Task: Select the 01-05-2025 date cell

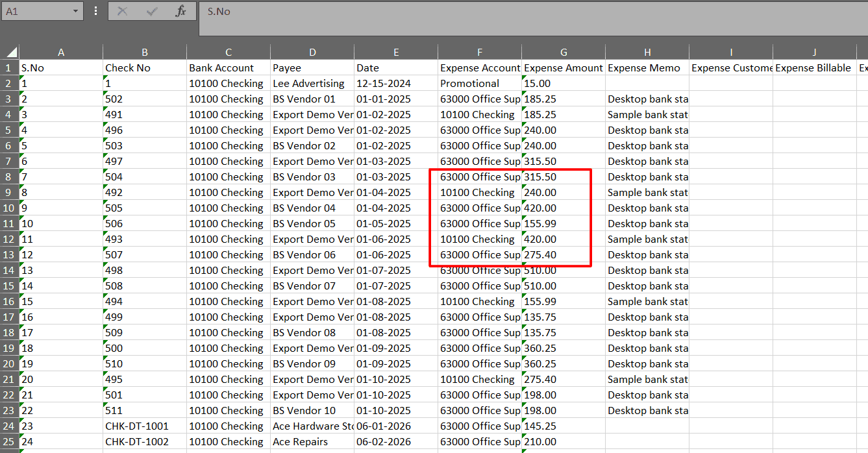Action: click(x=396, y=224)
